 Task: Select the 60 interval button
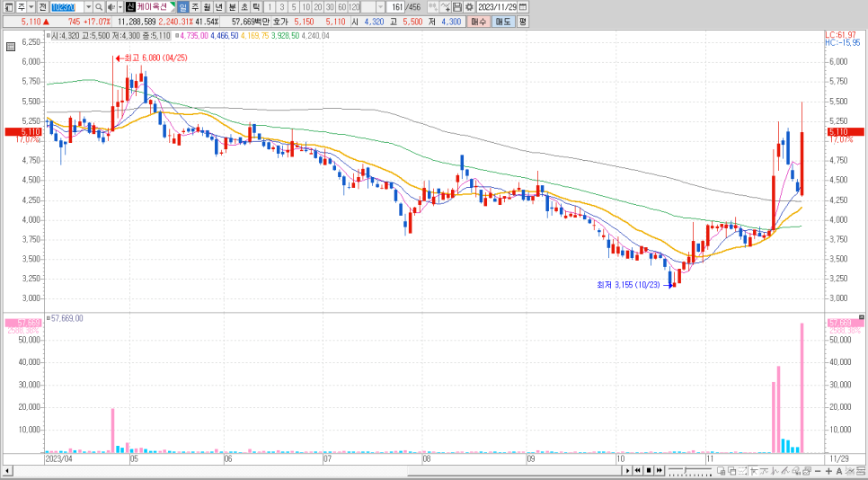tap(341, 7)
